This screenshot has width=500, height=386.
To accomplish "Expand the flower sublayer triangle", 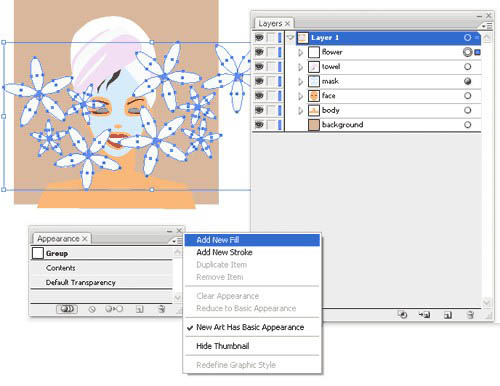I will tap(300, 52).
